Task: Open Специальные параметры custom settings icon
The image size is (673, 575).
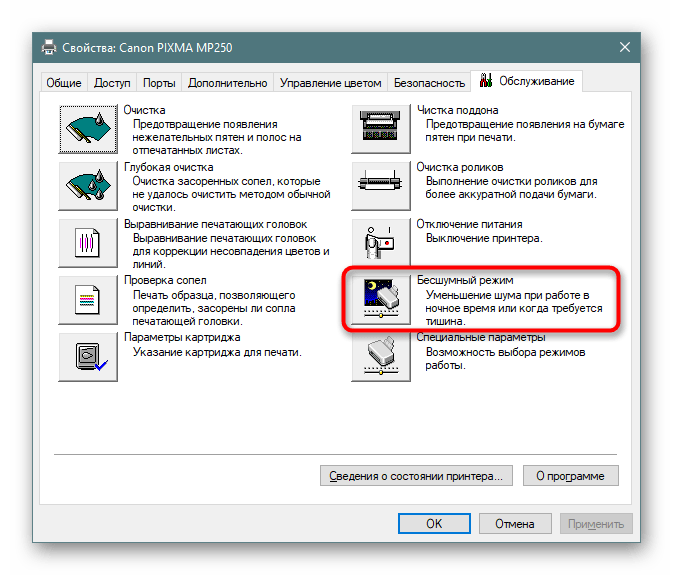Action: coord(381,357)
